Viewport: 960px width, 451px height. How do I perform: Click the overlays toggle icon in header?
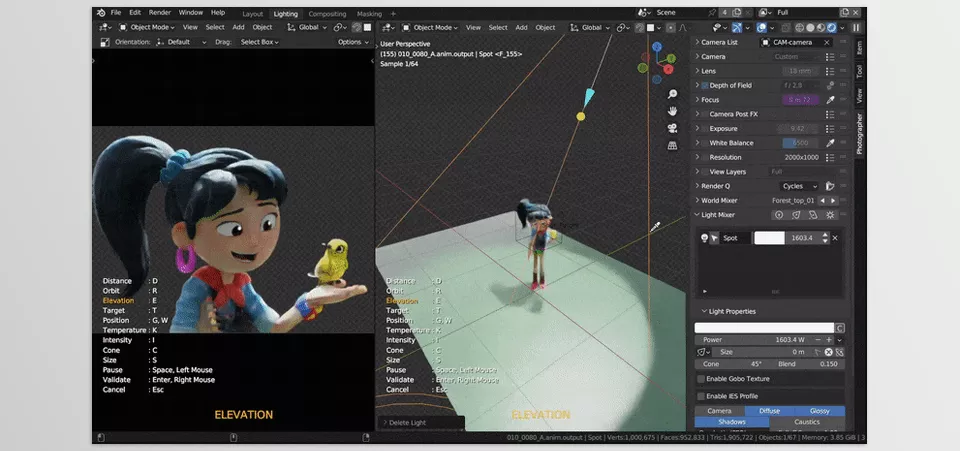[x=762, y=28]
